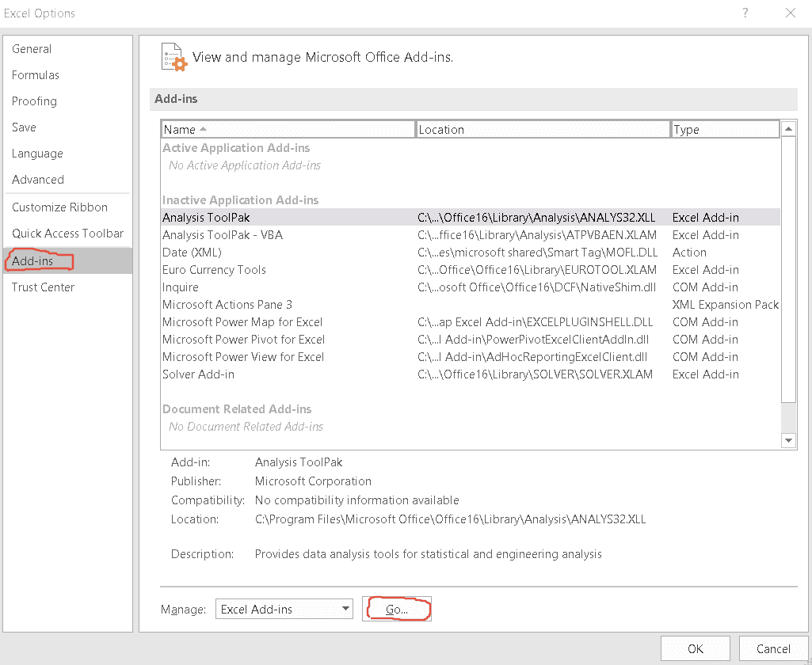Open Quick Access Toolbar settings

point(67,234)
